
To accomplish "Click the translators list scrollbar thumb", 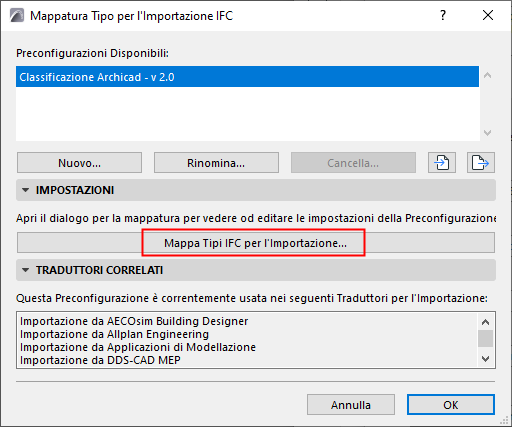I will (486, 339).
